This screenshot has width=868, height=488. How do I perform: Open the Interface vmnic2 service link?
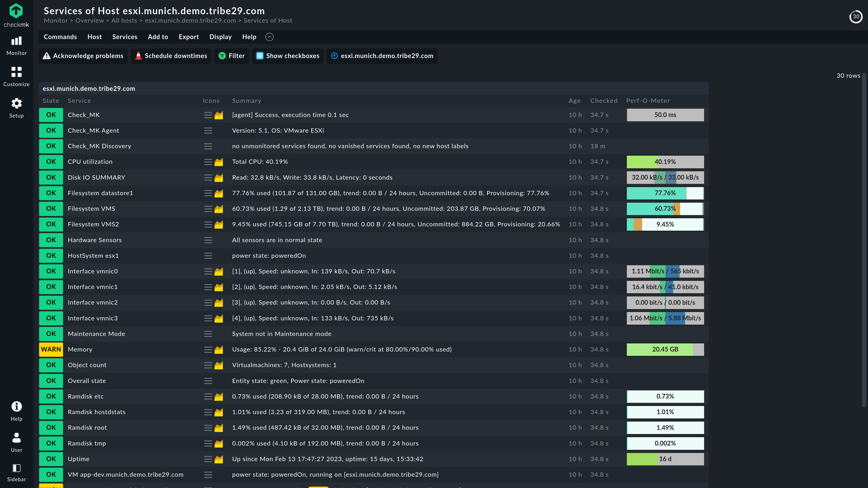point(93,303)
